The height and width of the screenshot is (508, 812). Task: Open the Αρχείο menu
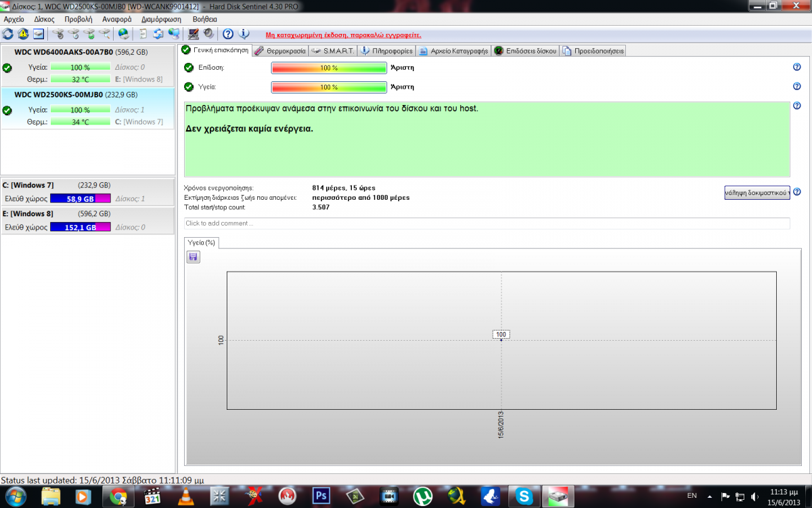pyautogui.click(x=14, y=20)
